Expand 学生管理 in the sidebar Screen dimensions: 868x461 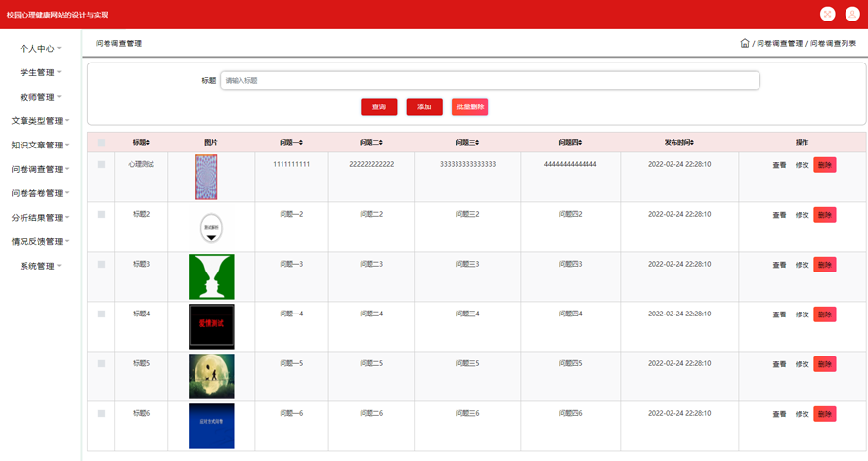click(40, 72)
